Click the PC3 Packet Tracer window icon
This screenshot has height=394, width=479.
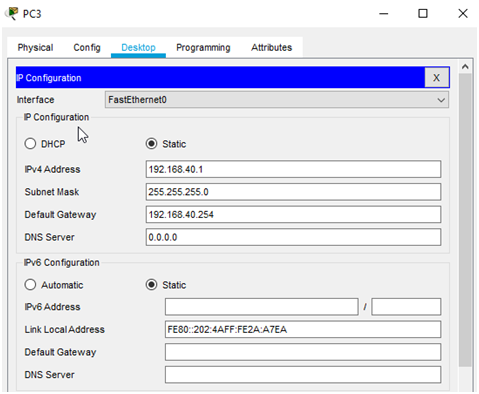coord(12,14)
